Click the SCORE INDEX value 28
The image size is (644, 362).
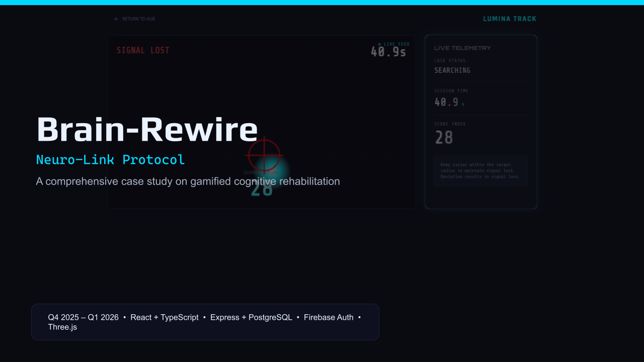coord(444,136)
